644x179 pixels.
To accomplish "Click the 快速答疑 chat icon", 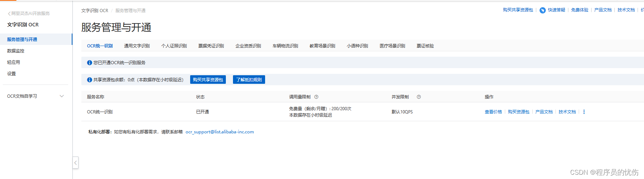I will coord(542,10).
